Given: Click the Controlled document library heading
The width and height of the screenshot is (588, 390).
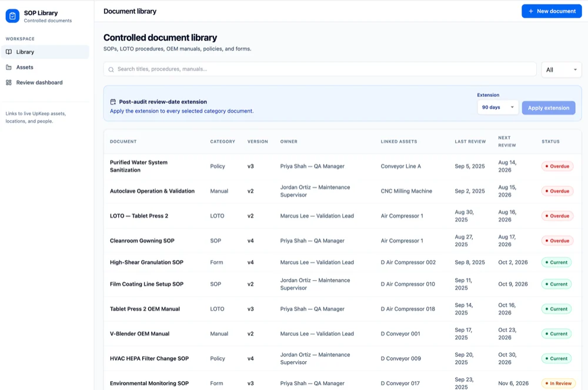Looking at the screenshot, I should (x=160, y=38).
